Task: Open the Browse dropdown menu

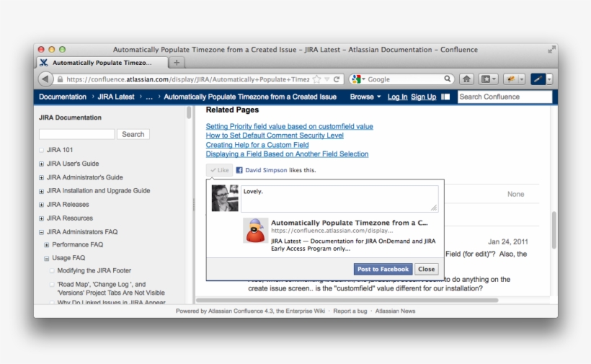Action: pyautogui.click(x=365, y=97)
